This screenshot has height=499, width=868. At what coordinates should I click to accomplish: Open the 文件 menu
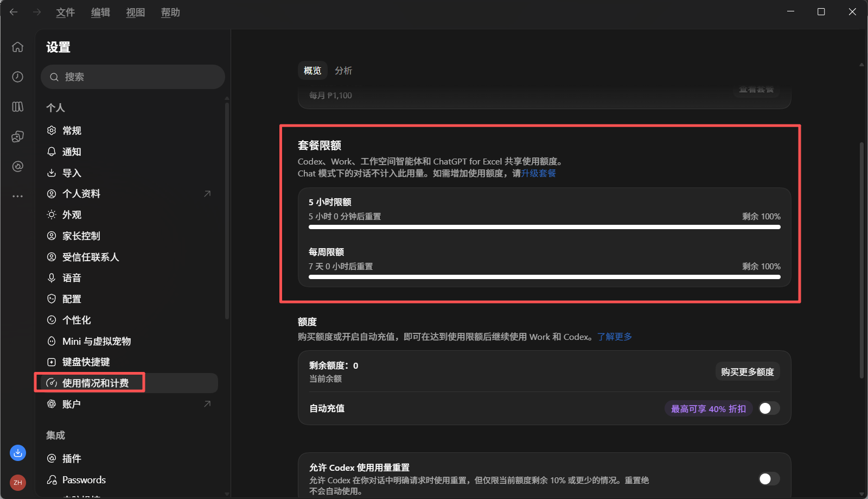click(66, 12)
